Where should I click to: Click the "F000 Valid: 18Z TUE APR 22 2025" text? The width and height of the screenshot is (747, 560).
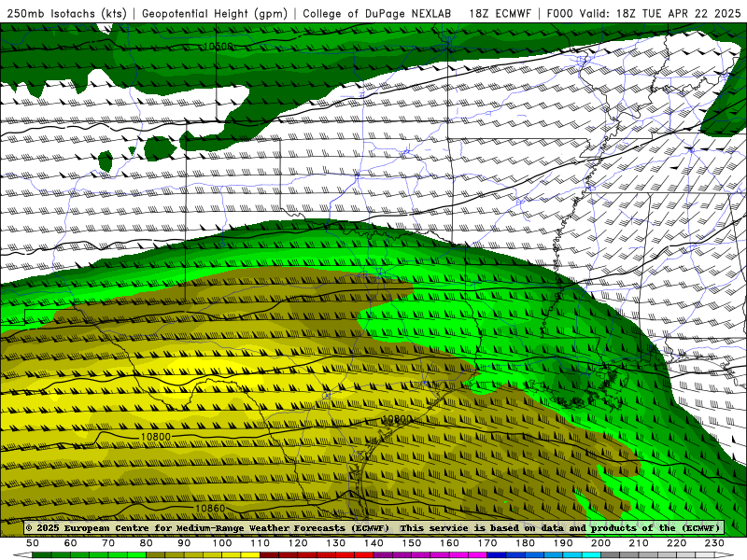pos(643,13)
